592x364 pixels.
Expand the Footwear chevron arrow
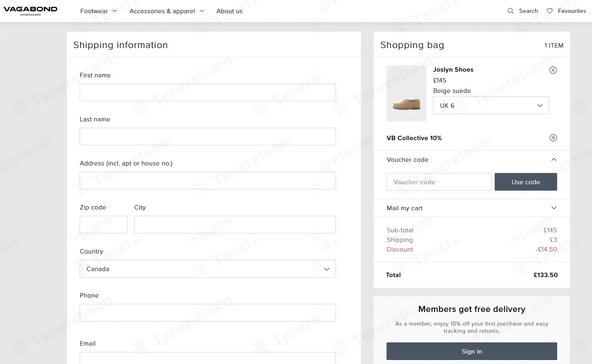coord(115,11)
